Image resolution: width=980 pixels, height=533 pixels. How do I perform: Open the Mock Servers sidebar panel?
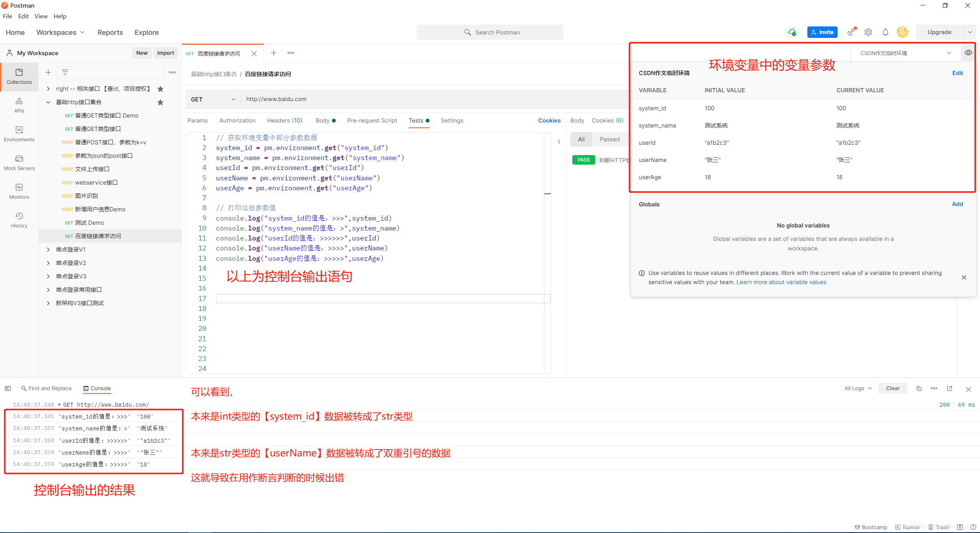point(19,163)
